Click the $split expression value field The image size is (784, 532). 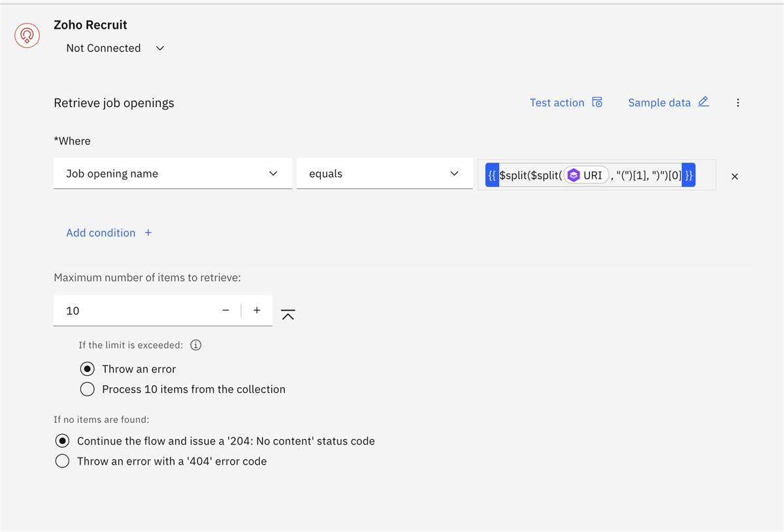point(596,175)
